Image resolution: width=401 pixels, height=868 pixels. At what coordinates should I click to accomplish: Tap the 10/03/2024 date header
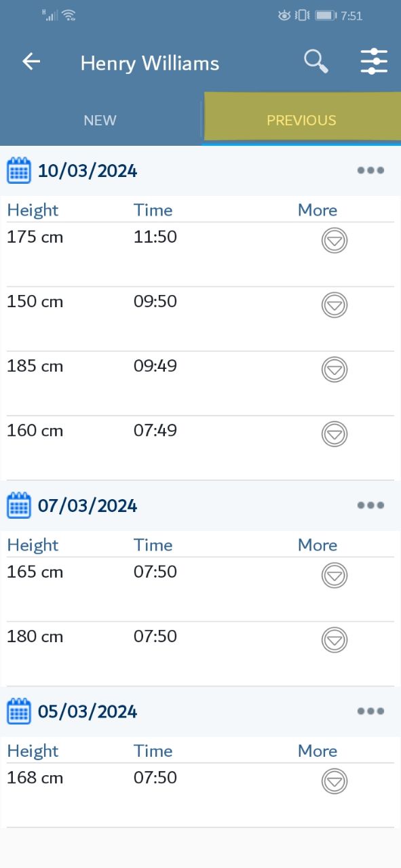[x=88, y=170]
